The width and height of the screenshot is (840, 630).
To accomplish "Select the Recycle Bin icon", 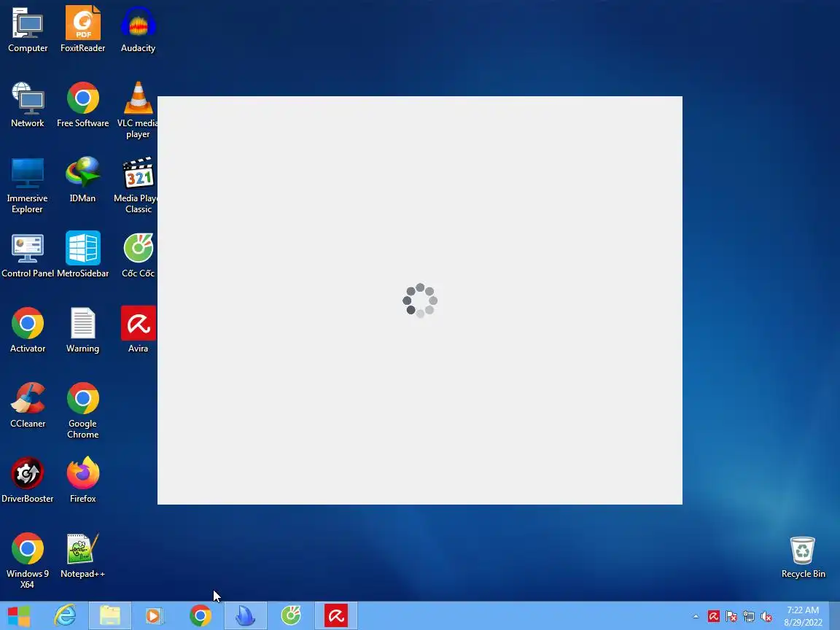I will pos(803,557).
